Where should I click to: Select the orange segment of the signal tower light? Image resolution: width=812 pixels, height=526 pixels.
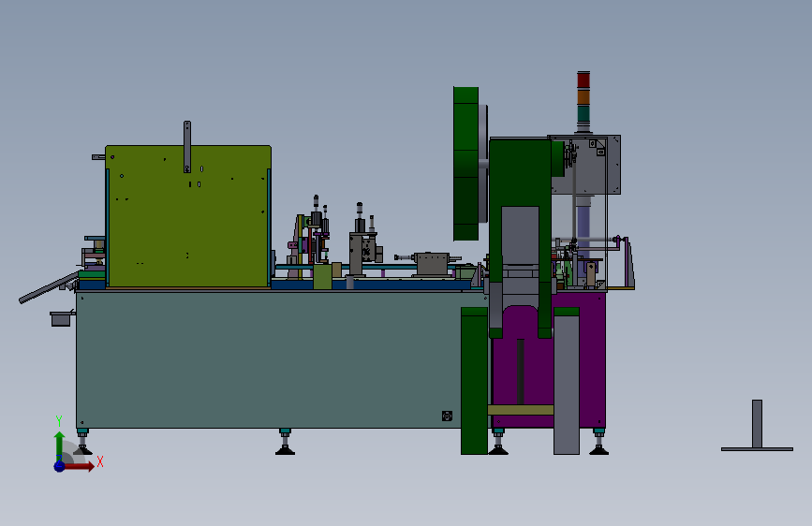click(583, 96)
